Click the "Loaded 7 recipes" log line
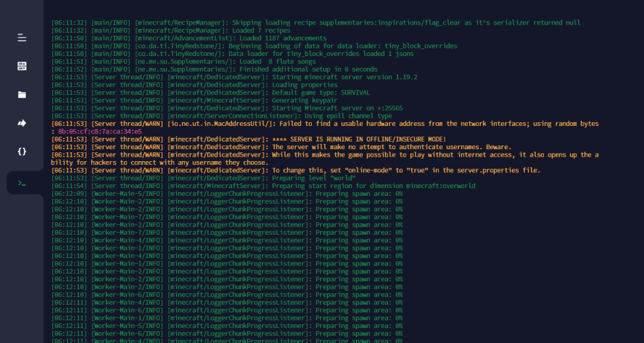Image resolution: width=644 pixels, height=343 pixels. tap(171, 30)
